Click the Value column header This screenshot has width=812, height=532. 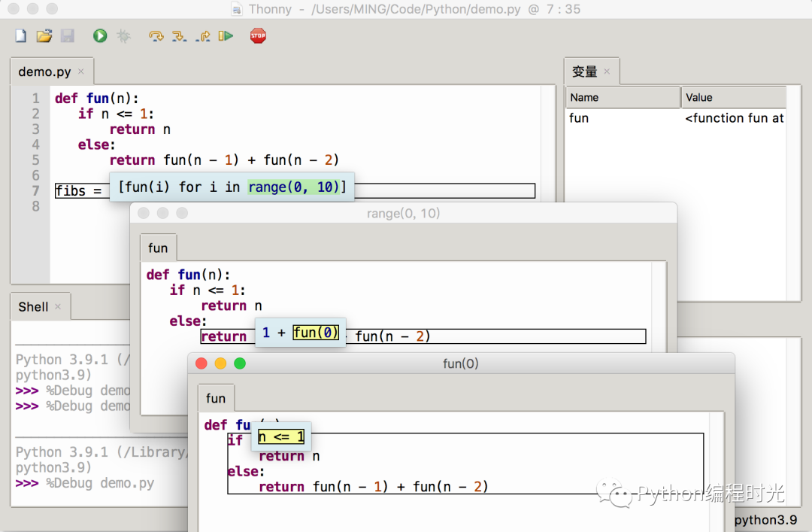[x=735, y=98]
